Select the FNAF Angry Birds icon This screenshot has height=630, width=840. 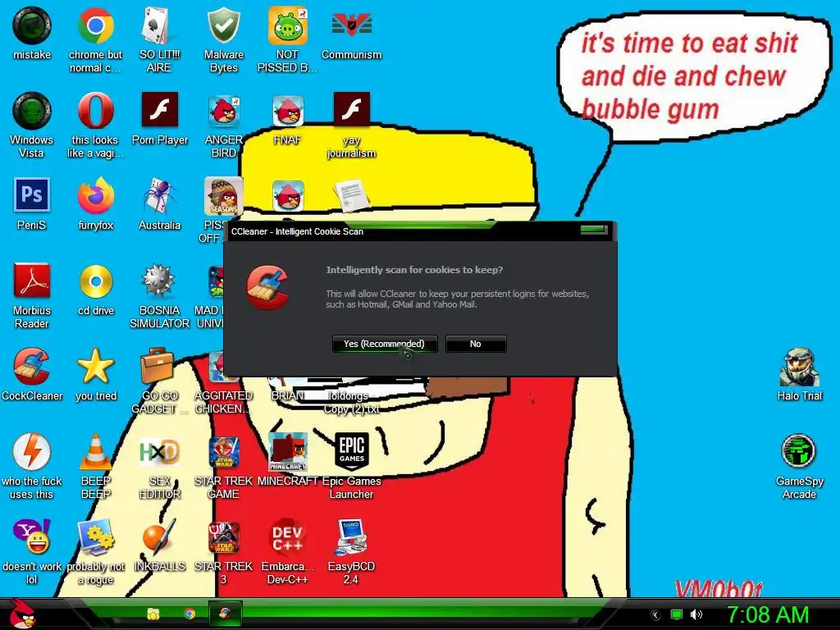point(288,119)
